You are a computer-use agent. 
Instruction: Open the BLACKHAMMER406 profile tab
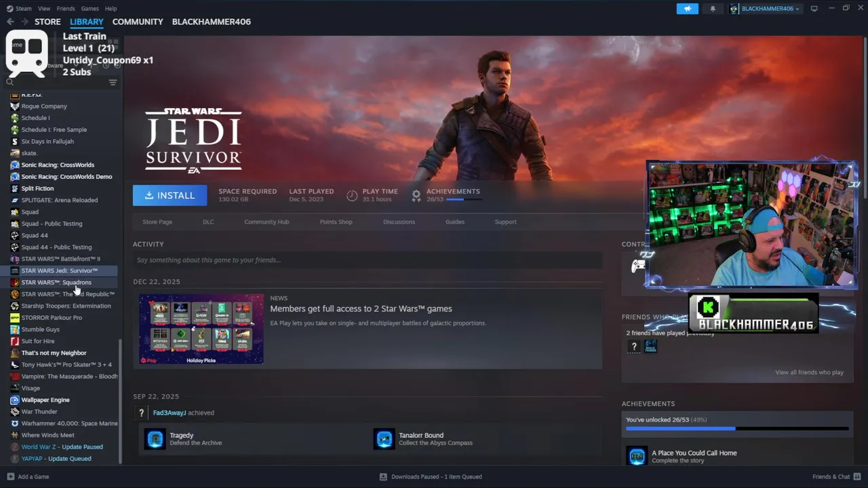[212, 22]
